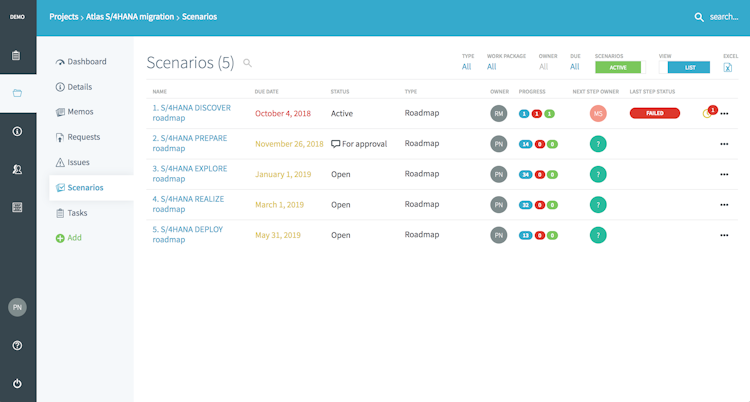750x402 pixels.
Task: Click the blue 34 progress badge in EXPLORE row
Action: pos(525,175)
